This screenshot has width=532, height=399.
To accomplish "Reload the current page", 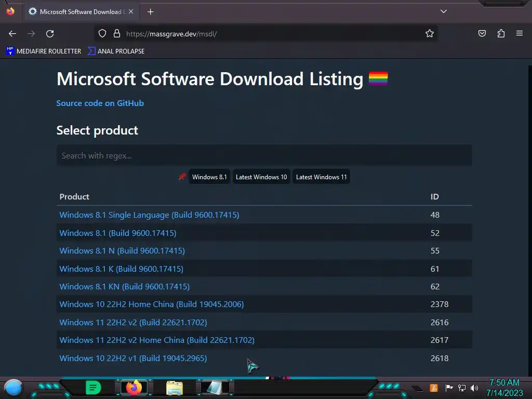I will tap(50, 34).
